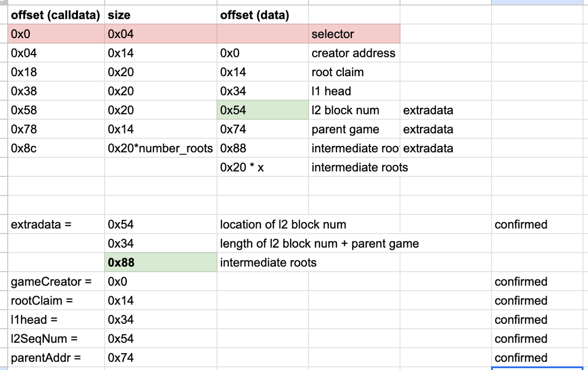Image resolution: width=588 pixels, height=370 pixels.
Task: Select "length of l2 block num + parent game" cell
Action: (319, 244)
